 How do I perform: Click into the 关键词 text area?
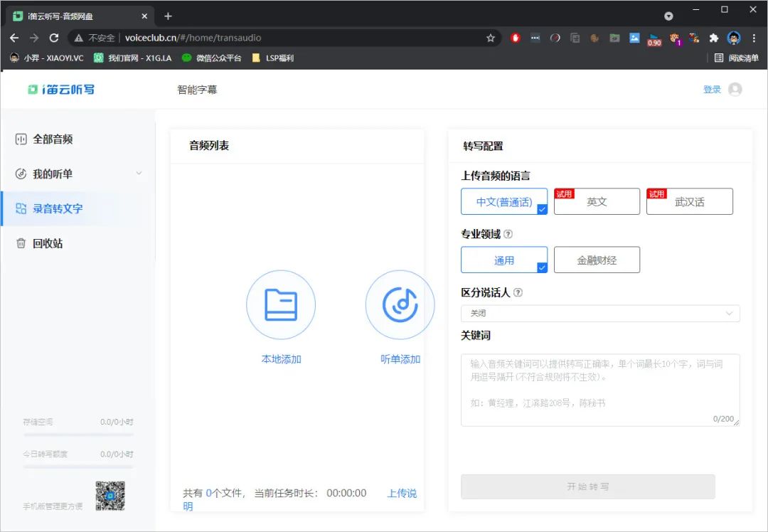coord(600,390)
